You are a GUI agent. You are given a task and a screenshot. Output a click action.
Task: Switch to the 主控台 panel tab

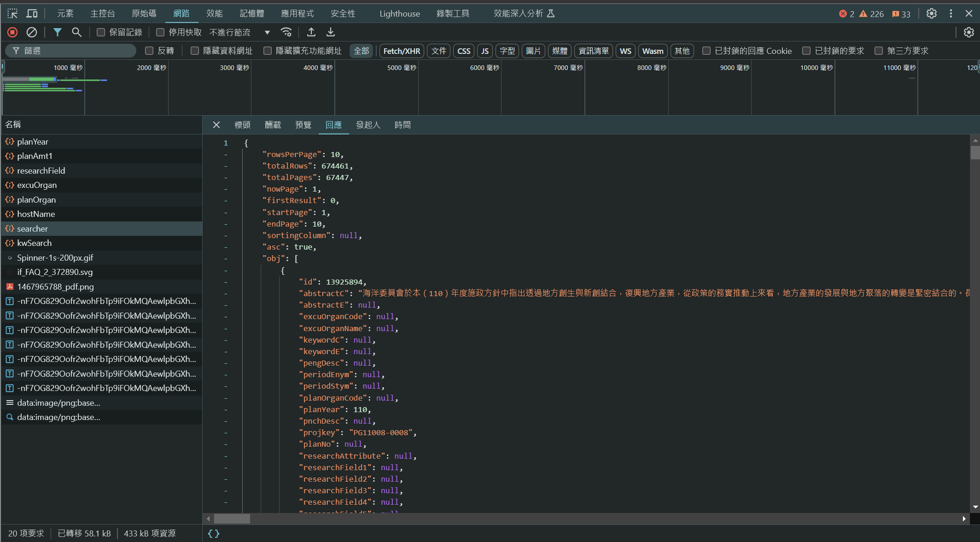(x=102, y=13)
